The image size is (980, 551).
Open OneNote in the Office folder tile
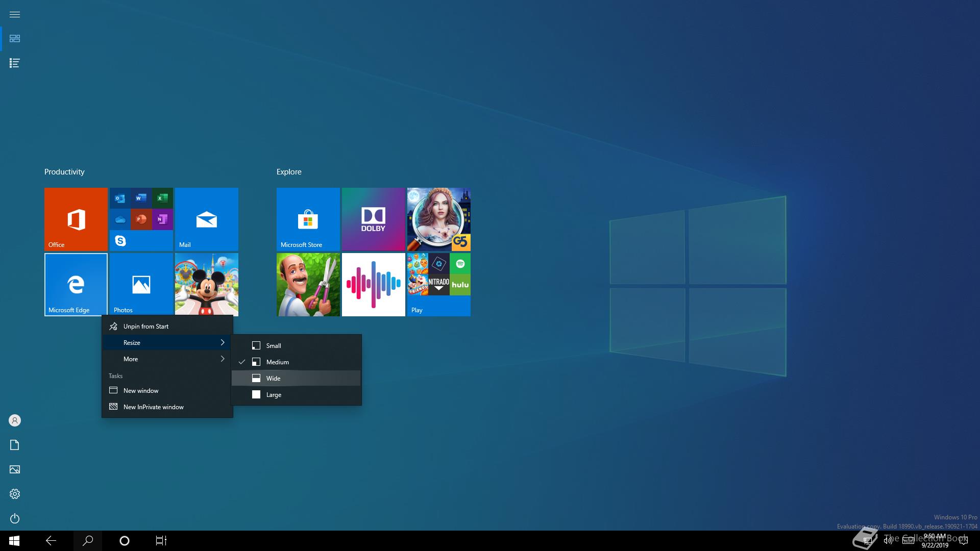pos(162,219)
